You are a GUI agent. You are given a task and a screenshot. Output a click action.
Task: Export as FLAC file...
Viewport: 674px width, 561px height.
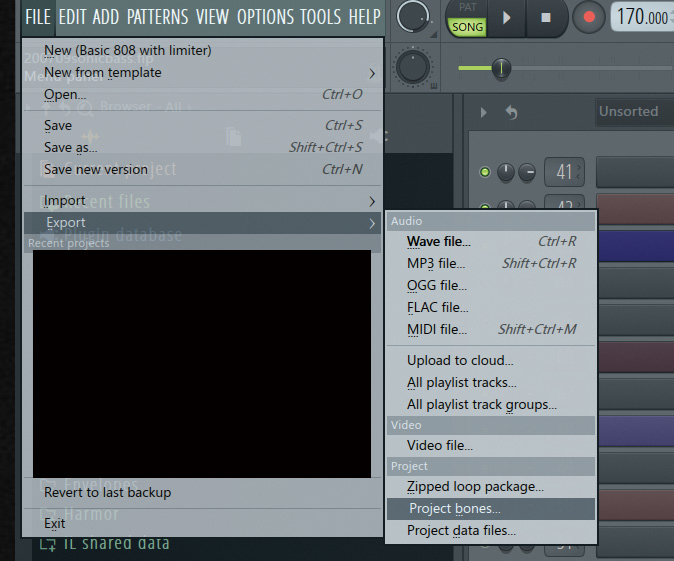coord(491,307)
